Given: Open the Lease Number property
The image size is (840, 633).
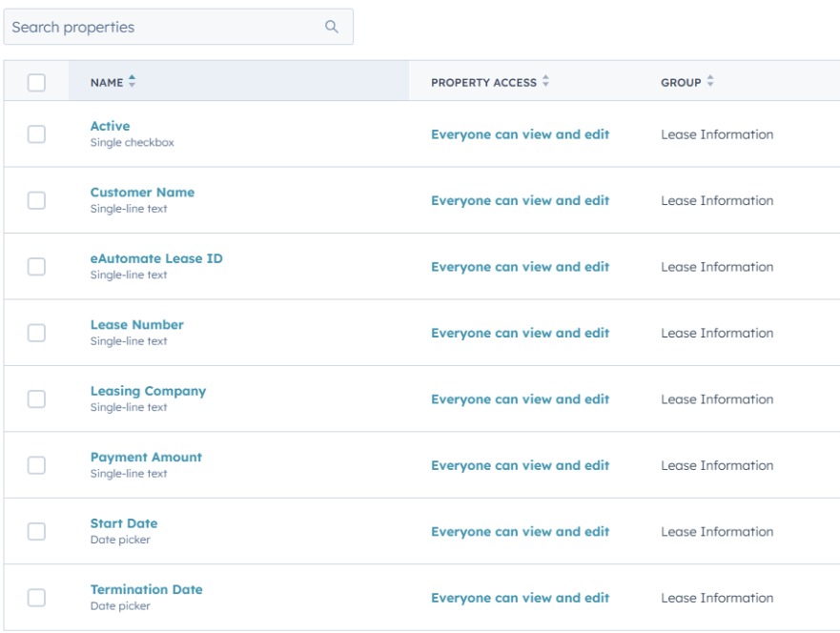Looking at the screenshot, I should [x=136, y=324].
